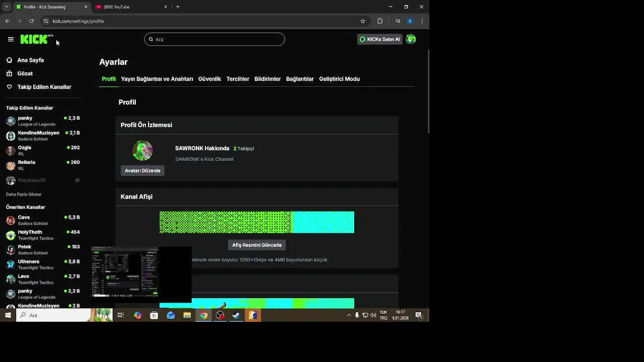Open Chrome extensions puzzle icon

pyautogui.click(x=380, y=21)
